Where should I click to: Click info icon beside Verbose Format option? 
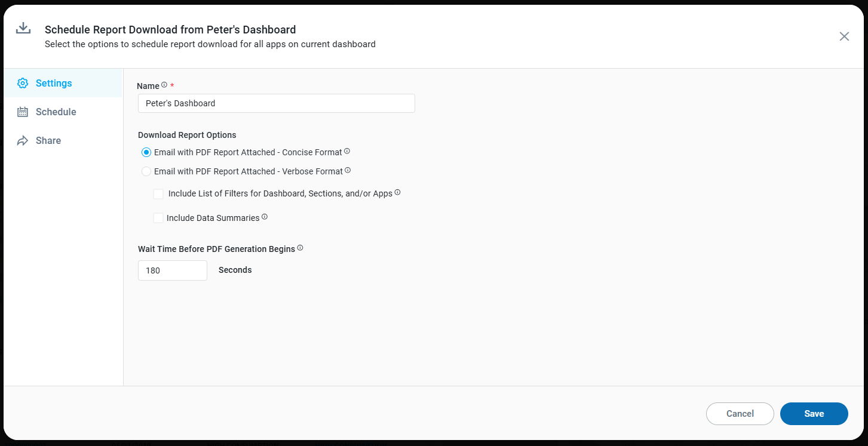click(348, 170)
